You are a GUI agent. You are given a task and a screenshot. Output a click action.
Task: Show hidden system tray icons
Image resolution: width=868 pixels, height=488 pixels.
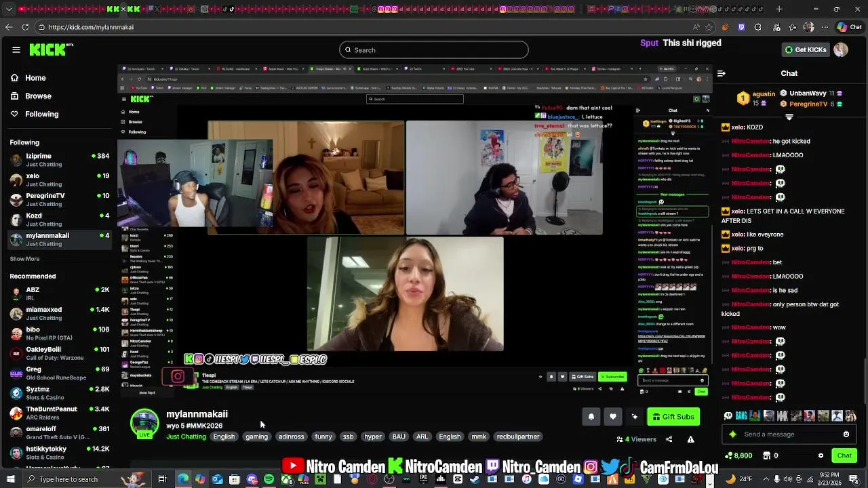766,479
